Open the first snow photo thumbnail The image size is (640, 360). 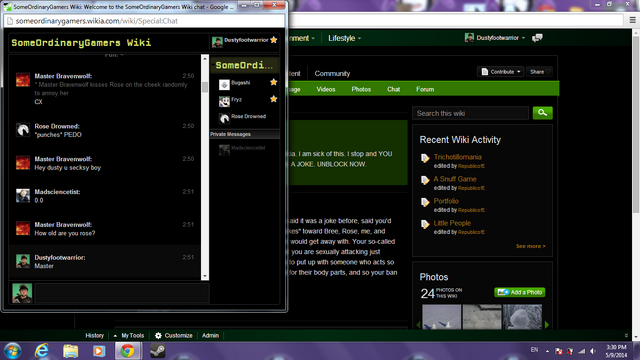(442, 317)
